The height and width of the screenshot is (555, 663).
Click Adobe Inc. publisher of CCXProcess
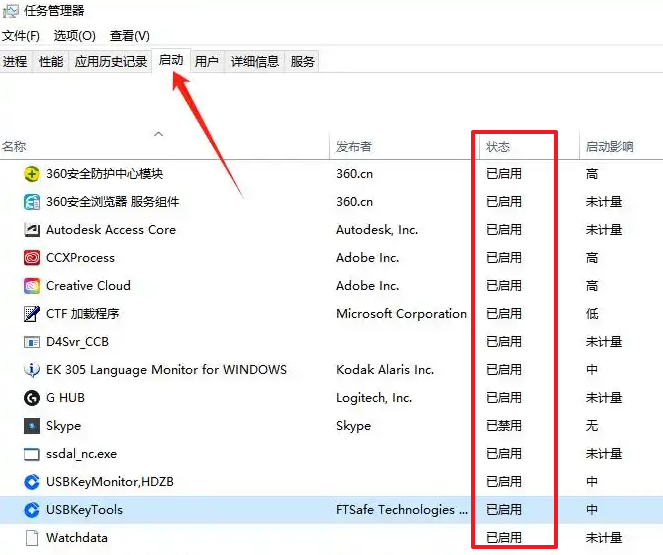[x=367, y=258]
